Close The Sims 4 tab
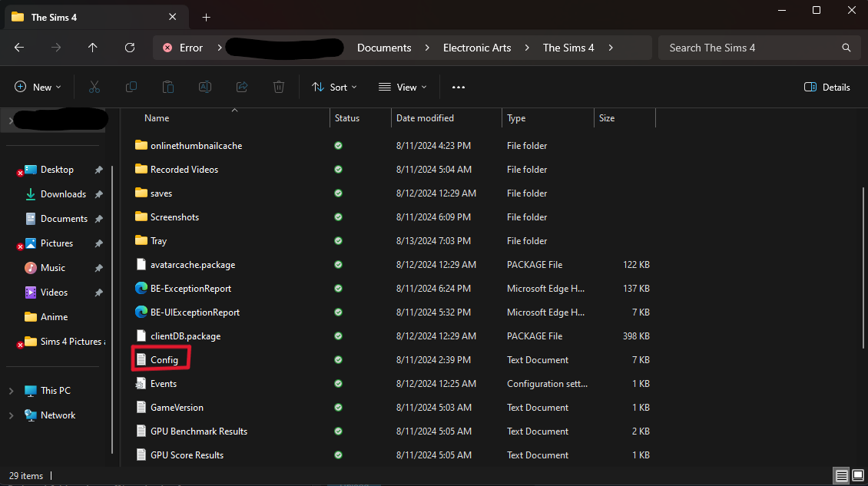868x486 pixels. coord(172,17)
